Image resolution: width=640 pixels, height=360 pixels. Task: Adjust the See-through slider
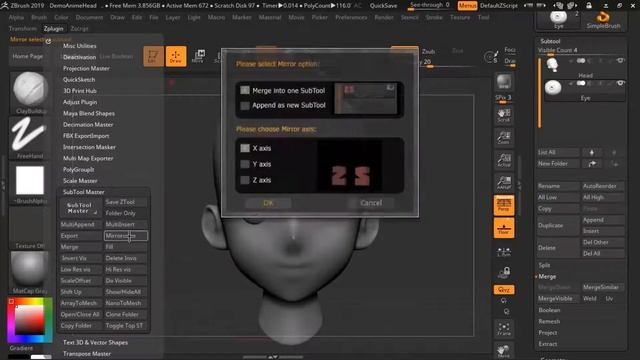(430, 5)
